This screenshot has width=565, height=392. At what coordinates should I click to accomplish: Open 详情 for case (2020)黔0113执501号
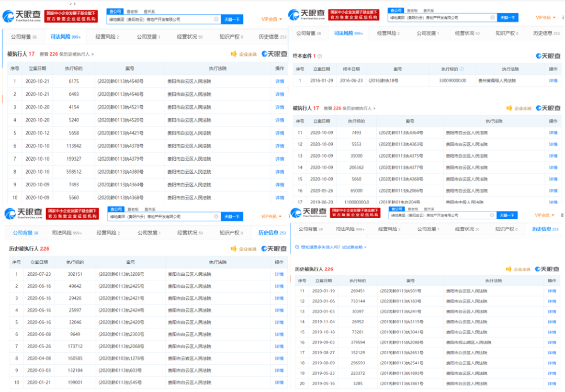tap(552, 291)
